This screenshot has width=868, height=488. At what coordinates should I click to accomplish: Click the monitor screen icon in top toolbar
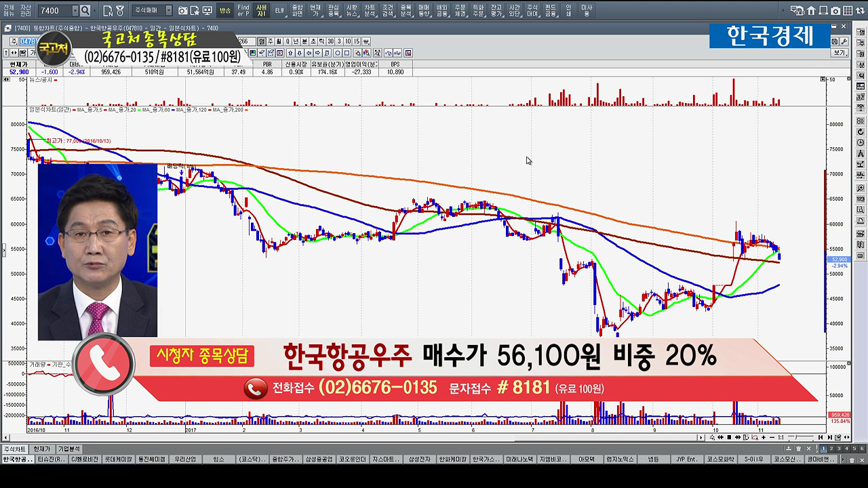(207, 11)
